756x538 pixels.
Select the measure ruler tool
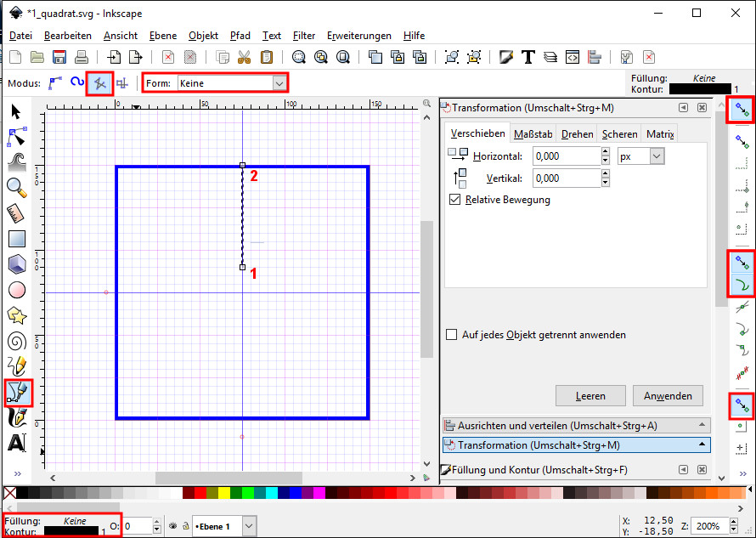pos(16,213)
